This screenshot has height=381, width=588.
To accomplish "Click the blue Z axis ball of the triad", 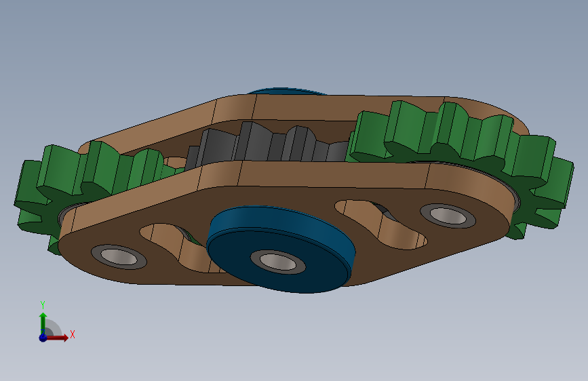I will pos(43,338).
